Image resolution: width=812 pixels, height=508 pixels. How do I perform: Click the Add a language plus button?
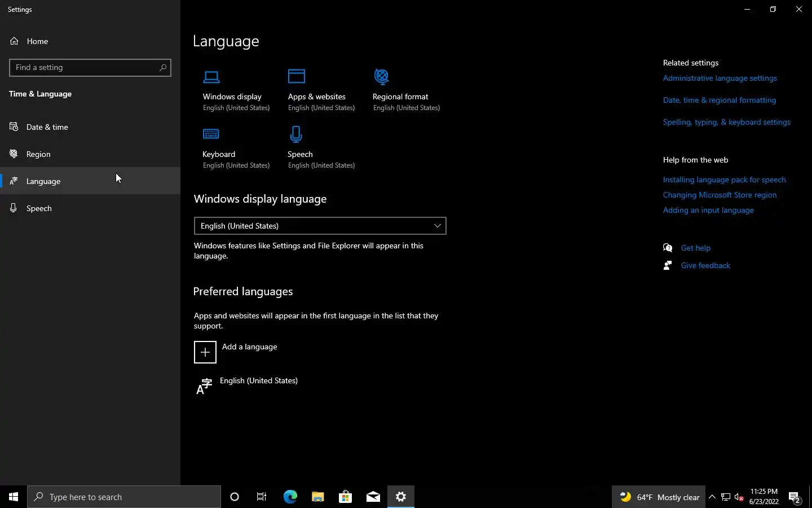coord(205,352)
